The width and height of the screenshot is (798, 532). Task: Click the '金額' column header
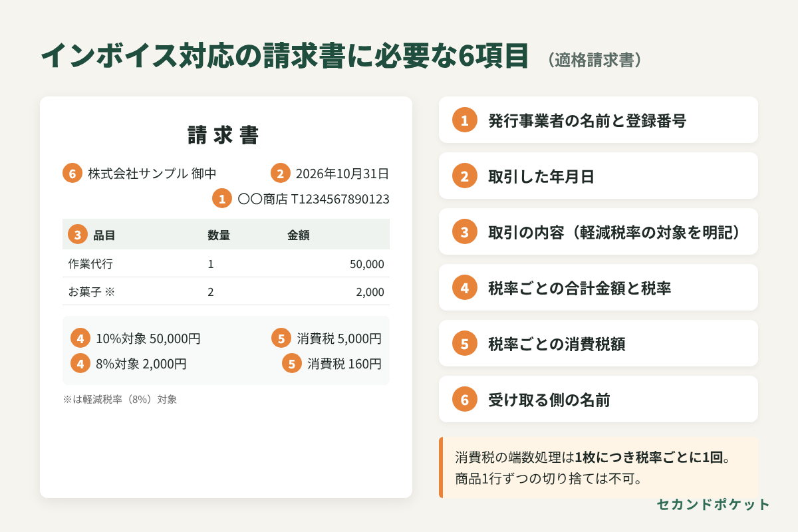tap(299, 235)
